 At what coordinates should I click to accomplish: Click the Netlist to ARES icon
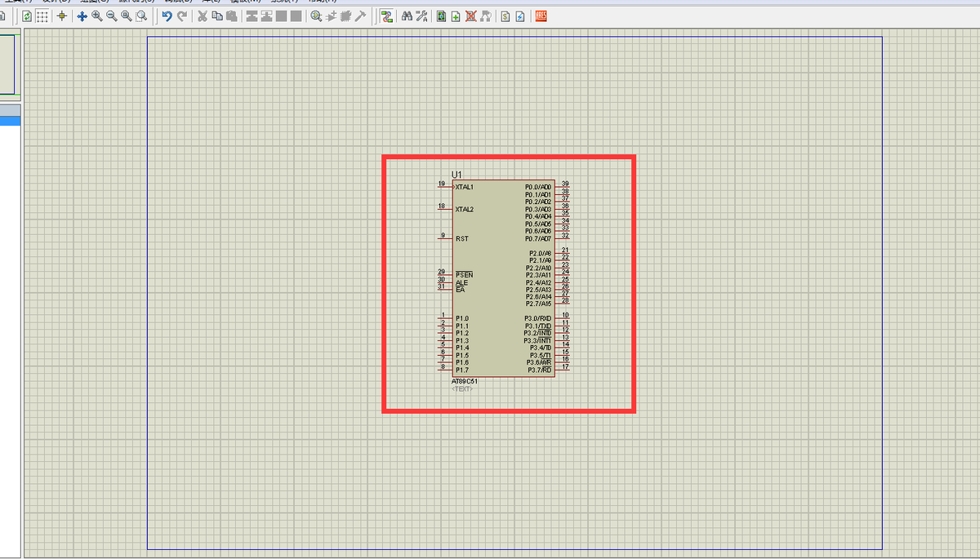541,16
